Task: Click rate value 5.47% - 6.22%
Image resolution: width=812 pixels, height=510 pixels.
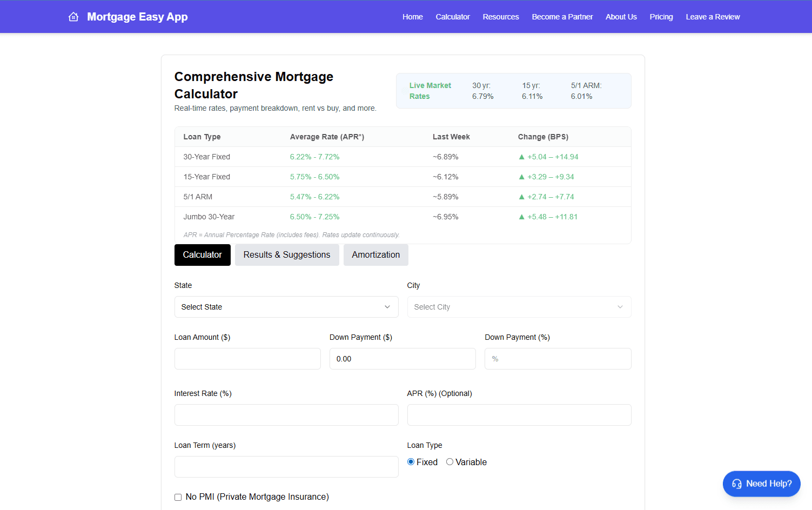Action: 315,197
